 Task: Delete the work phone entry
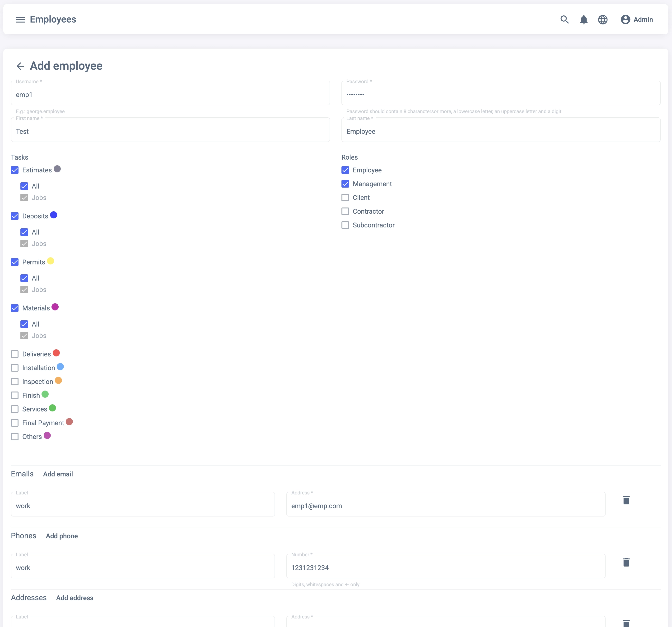(626, 562)
